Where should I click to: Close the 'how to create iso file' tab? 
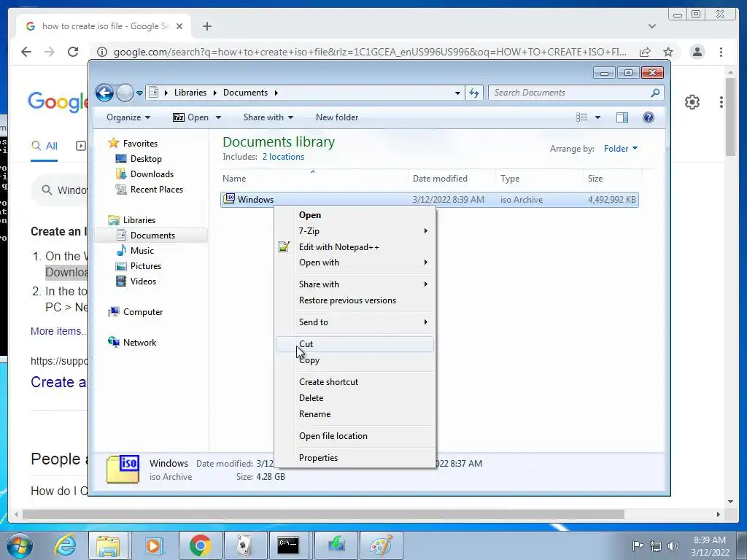[x=179, y=26]
